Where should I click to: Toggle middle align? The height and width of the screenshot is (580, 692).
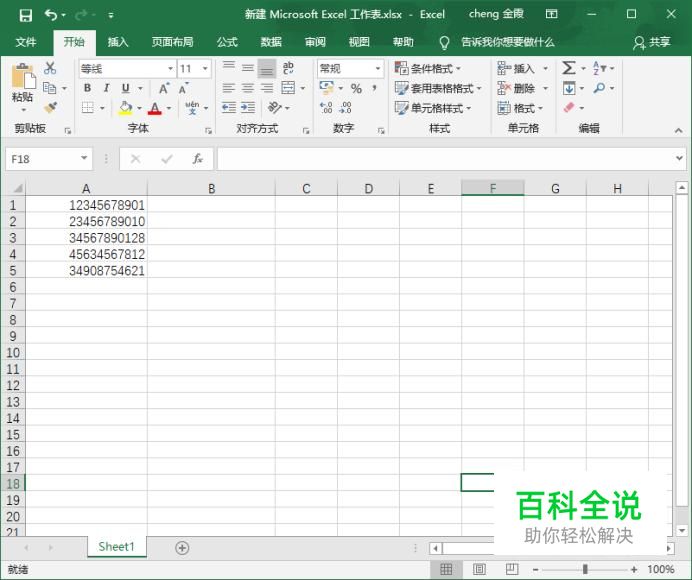248,68
